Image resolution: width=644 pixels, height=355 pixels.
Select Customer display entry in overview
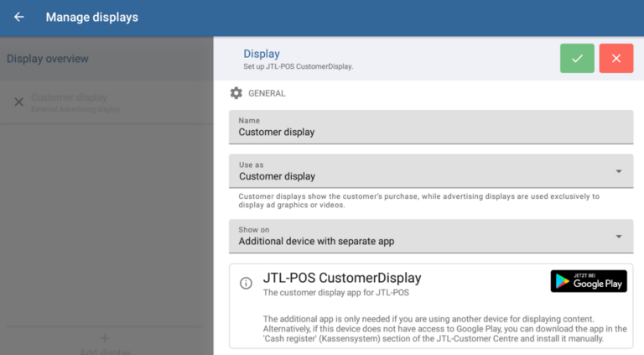(106, 102)
